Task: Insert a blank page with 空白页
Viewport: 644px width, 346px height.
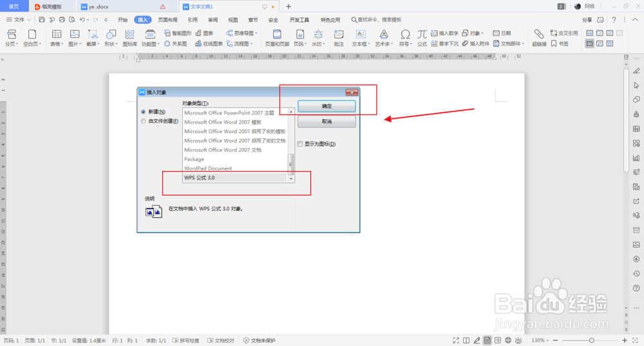Action: tap(32, 38)
